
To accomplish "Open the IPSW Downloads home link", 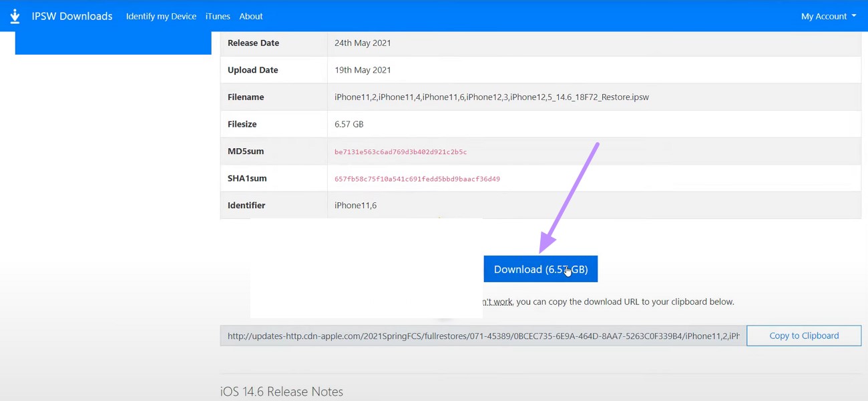I will click(72, 16).
